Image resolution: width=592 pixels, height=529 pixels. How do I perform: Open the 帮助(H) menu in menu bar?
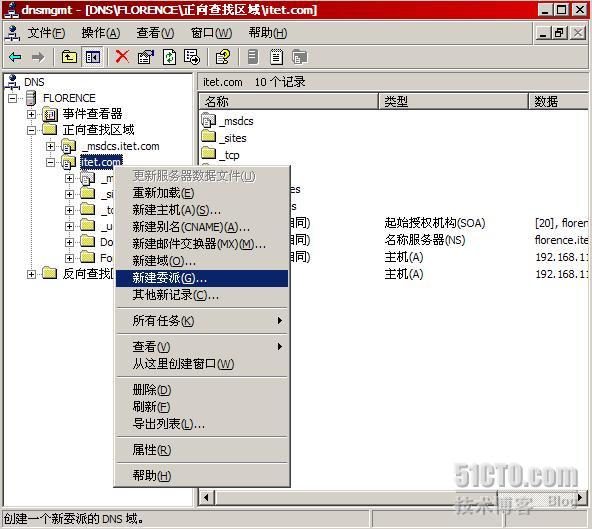point(268,33)
